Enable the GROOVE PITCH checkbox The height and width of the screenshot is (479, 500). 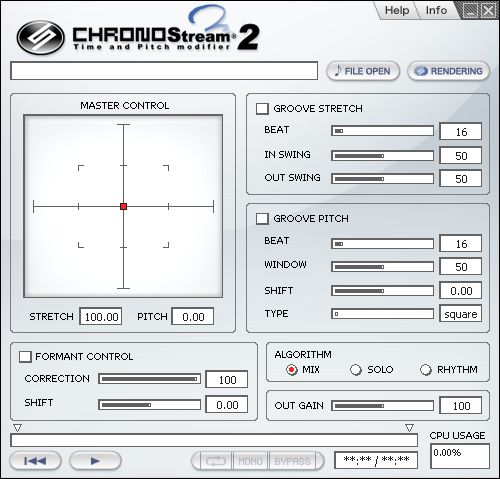point(262,219)
